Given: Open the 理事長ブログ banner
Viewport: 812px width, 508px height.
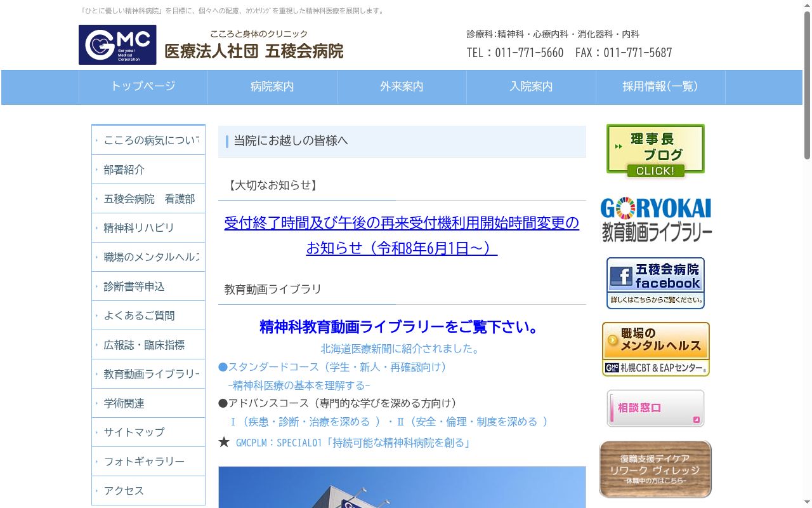Looking at the screenshot, I should (655, 151).
